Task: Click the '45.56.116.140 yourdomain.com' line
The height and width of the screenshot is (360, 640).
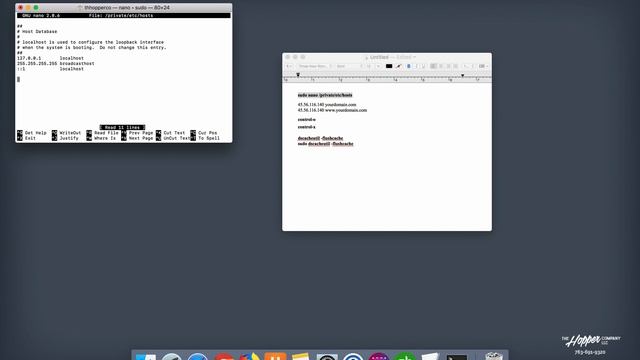Action: tap(327, 105)
